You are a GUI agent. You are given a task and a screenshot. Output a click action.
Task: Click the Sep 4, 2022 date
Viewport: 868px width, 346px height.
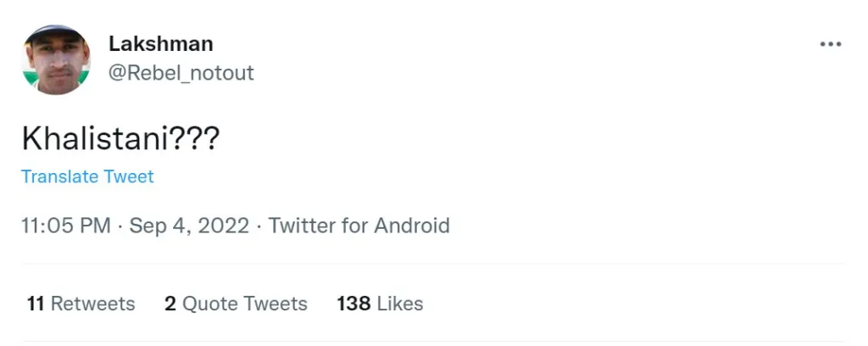[189, 226]
